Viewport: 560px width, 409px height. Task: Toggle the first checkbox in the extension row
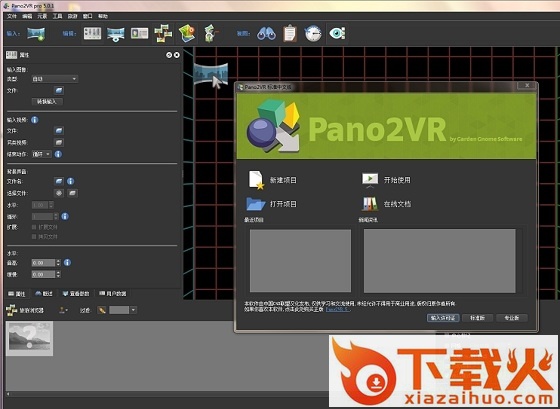click(x=34, y=227)
